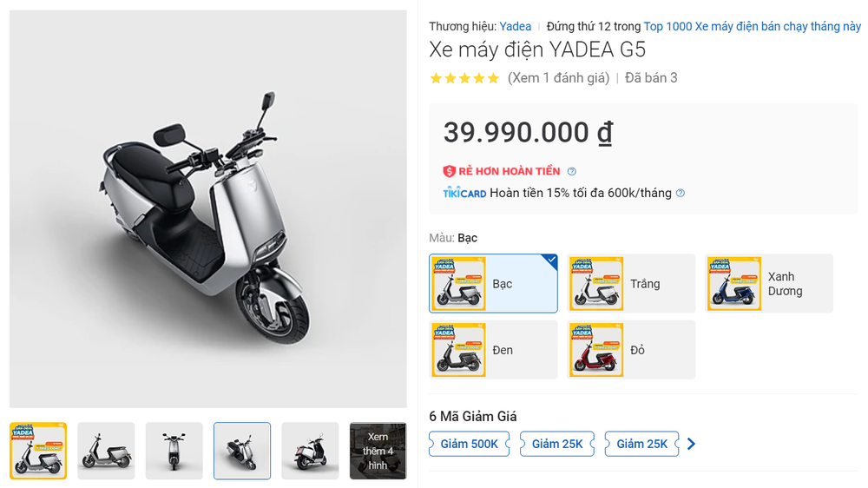Click the main silver YADEA G5 product image
The image size is (868, 488).
[208, 208]
